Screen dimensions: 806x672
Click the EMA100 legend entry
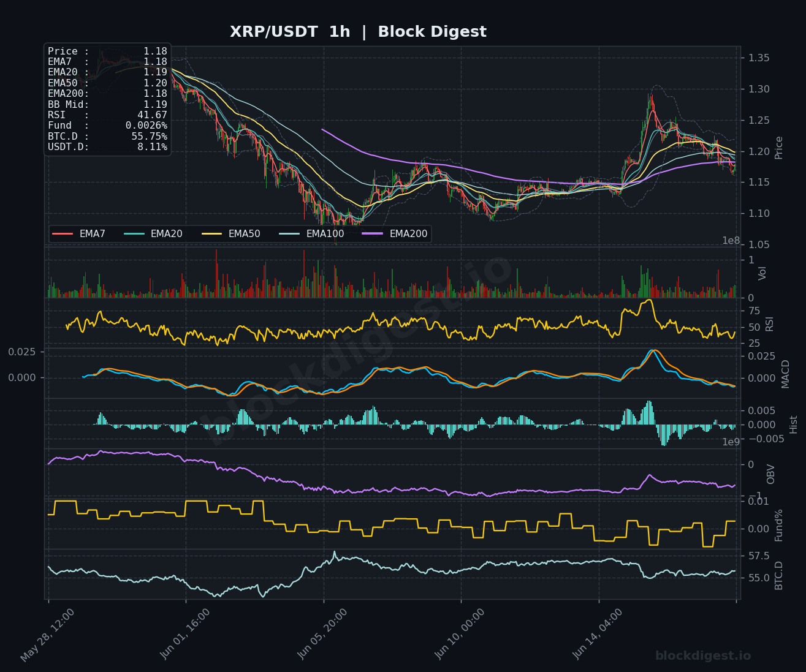311,234
